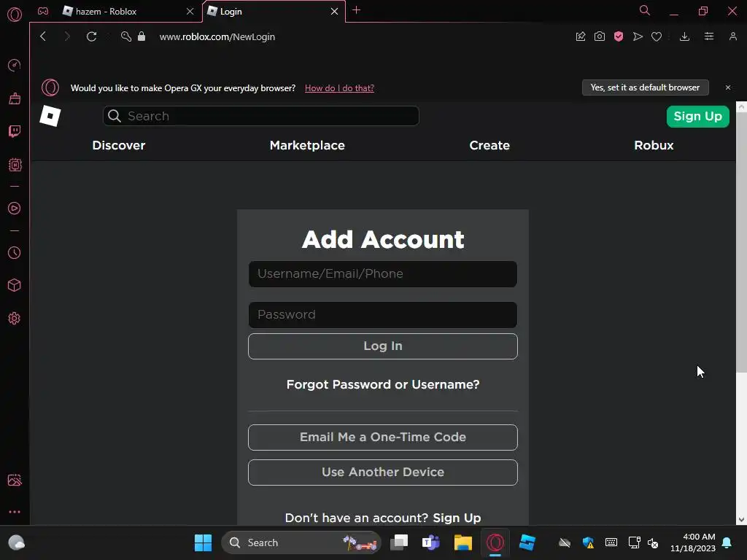Click the Log In button

(382, 346)
